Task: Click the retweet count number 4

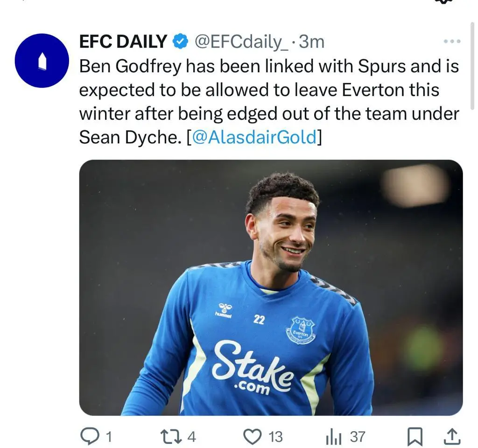Action: coord(191,437)
